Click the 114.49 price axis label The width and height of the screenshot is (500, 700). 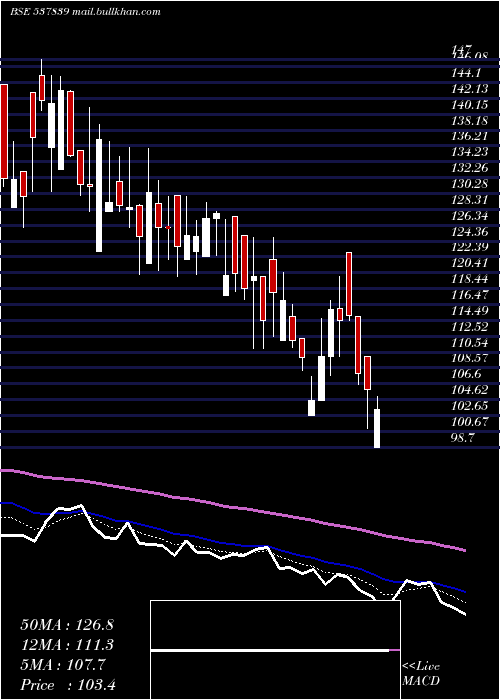(x=470, y=311)
